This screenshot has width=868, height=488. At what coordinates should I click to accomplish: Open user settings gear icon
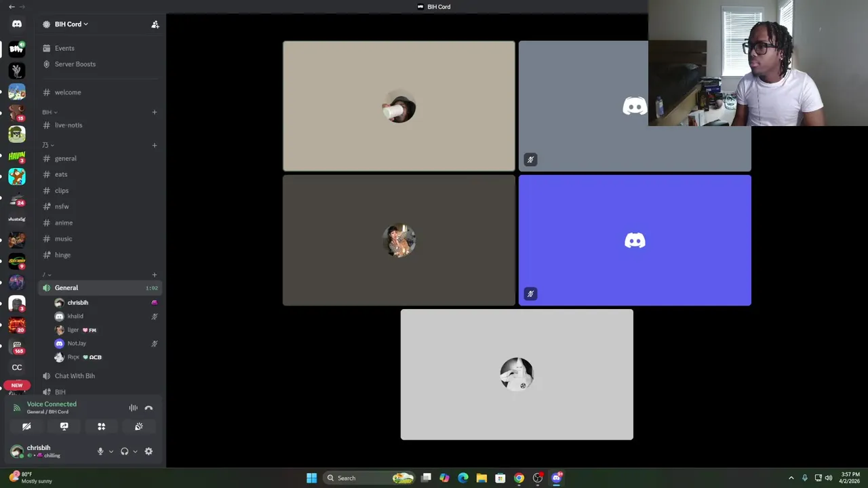[149, 451]
